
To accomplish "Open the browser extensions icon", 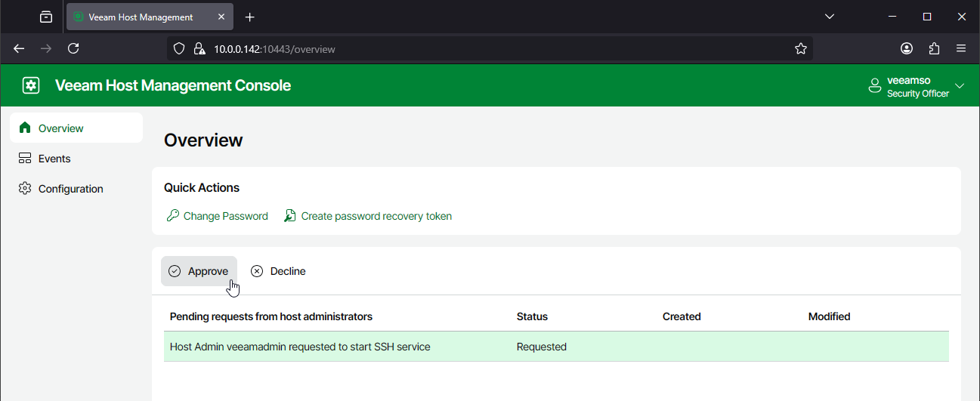I will (x=934, y=48).
